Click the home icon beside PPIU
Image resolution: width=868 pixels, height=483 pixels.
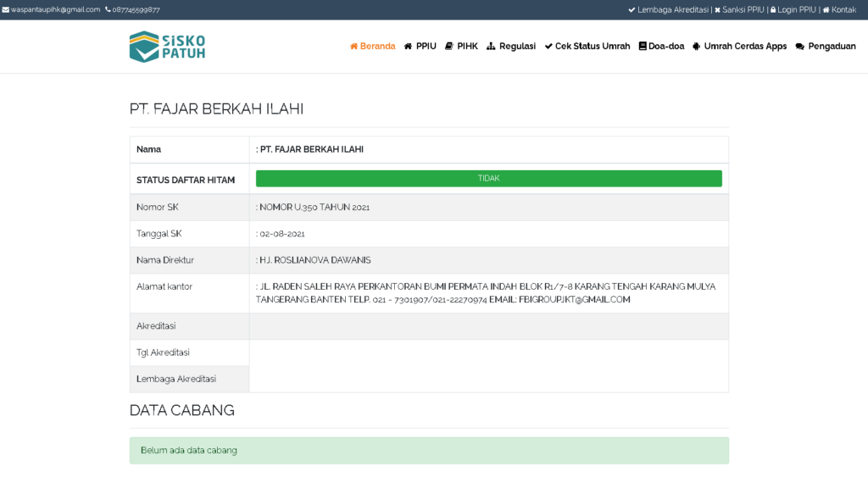(408, 47)
